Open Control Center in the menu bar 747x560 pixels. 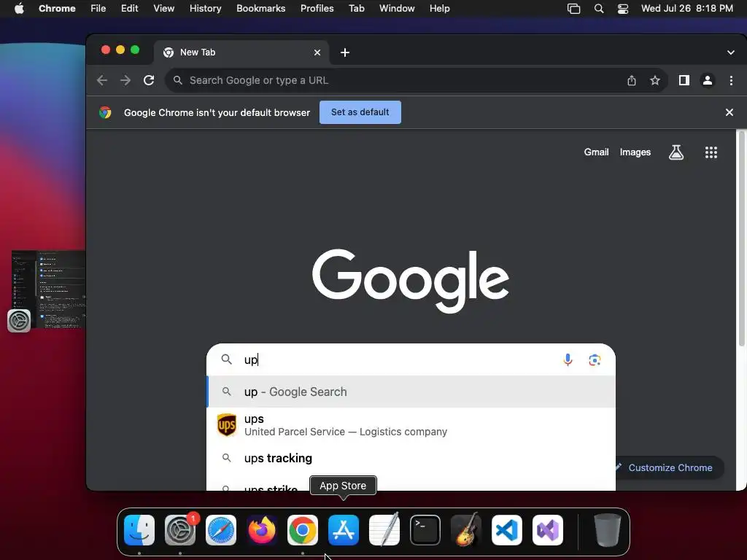623,9
